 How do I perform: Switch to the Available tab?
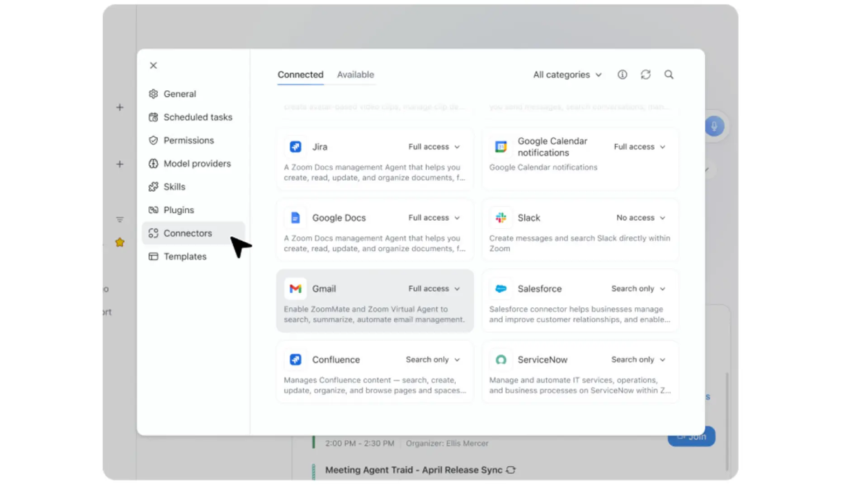(x=355, y=75)
